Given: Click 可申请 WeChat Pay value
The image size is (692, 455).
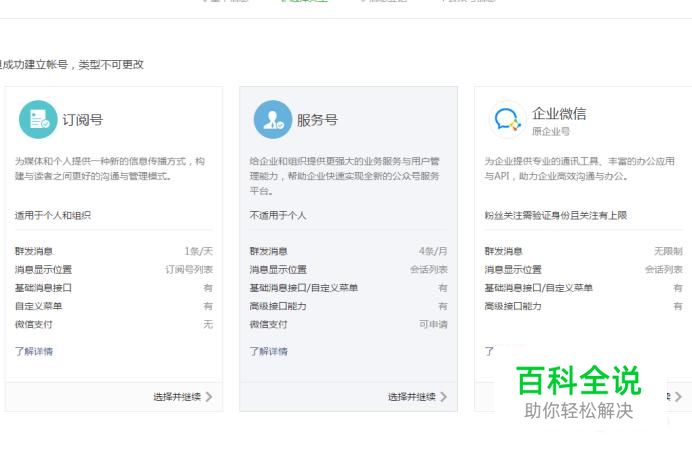Looking at the screenshot, I should point(433,324).
